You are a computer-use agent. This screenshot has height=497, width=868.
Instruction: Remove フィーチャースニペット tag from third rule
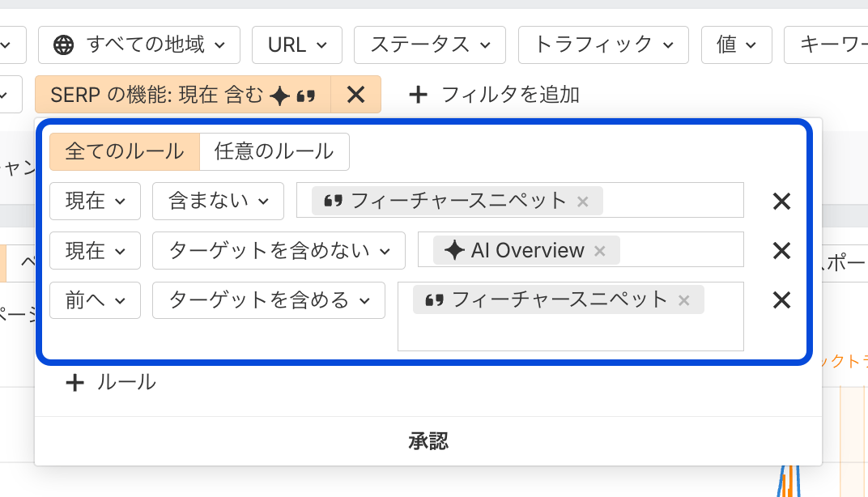coord(684,300)
